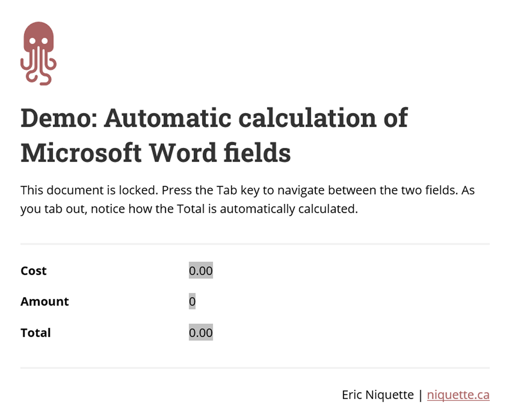
Task: Click "This document is locked" sentence
Action: pos(89,190)
